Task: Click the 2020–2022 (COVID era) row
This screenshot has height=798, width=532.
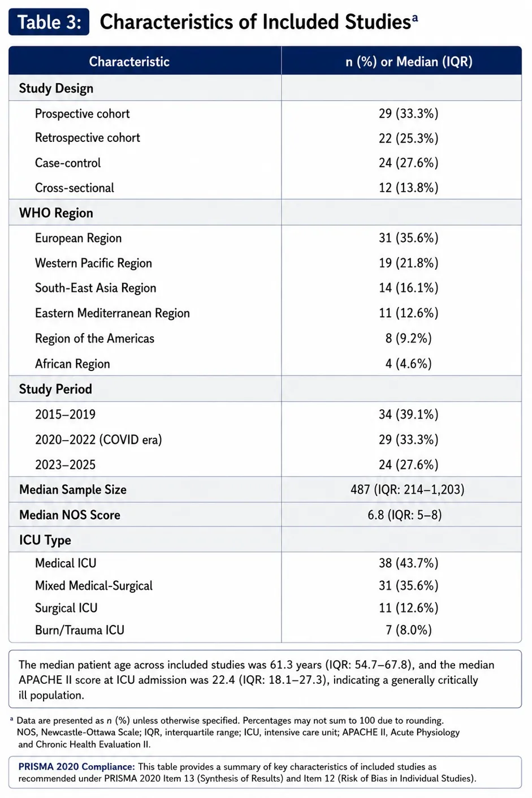Action: click(x=265, y=439)
